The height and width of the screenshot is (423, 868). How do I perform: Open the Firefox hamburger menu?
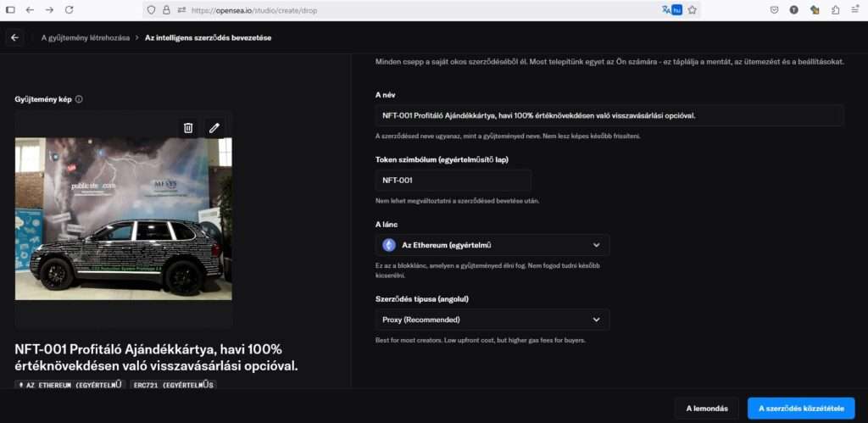(x=856, y=9)
